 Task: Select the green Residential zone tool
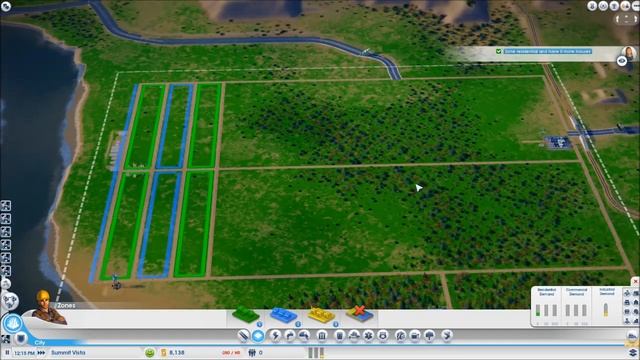(x=246, y=315)
